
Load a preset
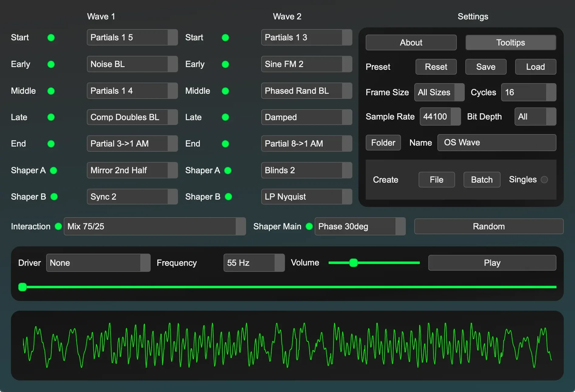(x=536, y=67)
